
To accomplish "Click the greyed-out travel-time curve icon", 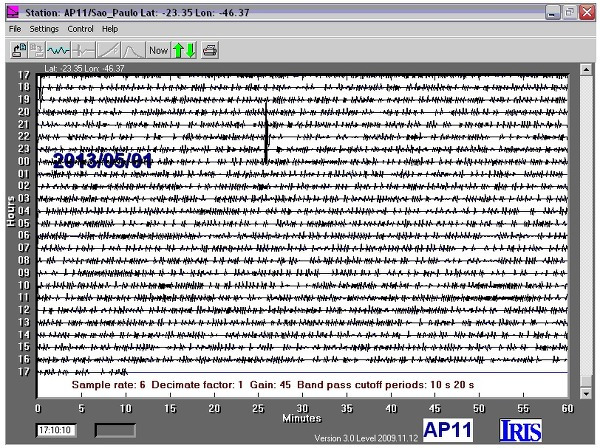I will (x=109, y=50).
